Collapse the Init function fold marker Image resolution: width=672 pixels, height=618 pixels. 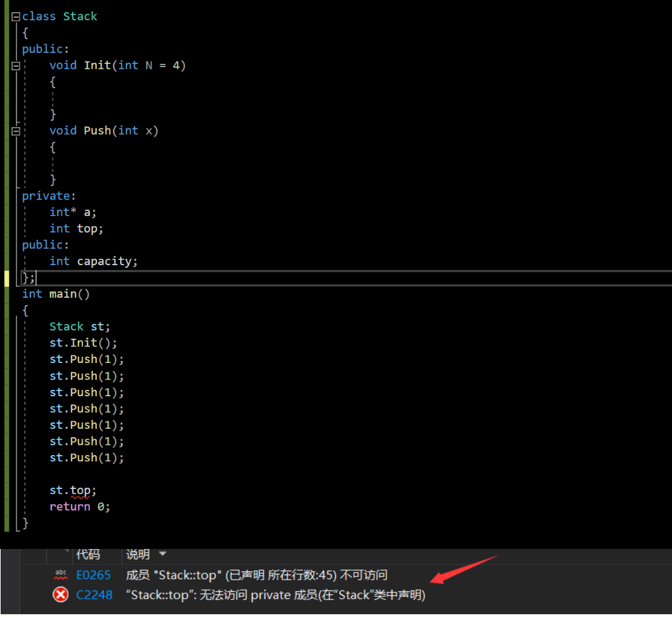[16, 66]
